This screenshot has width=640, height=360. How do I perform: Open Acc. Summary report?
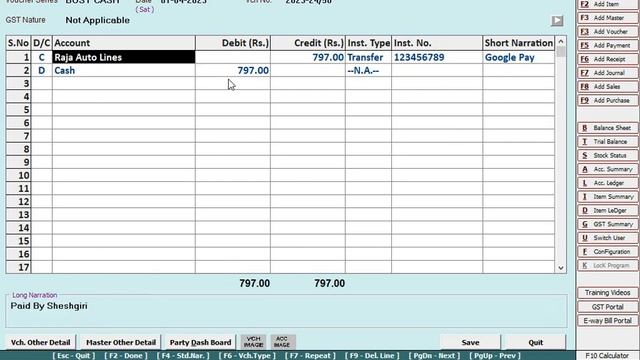tap(608, 169)
